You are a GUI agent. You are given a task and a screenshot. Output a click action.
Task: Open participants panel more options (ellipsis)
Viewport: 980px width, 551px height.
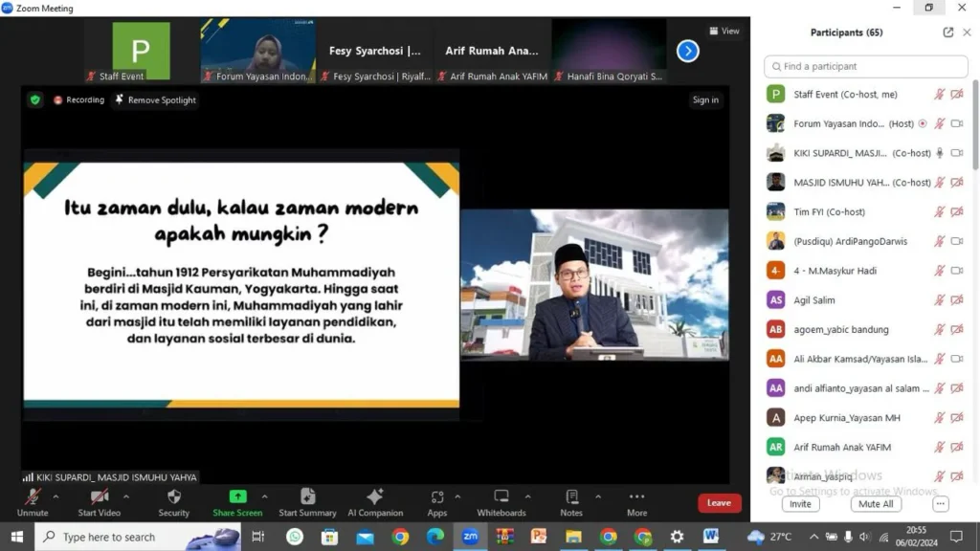click(940, 504)
